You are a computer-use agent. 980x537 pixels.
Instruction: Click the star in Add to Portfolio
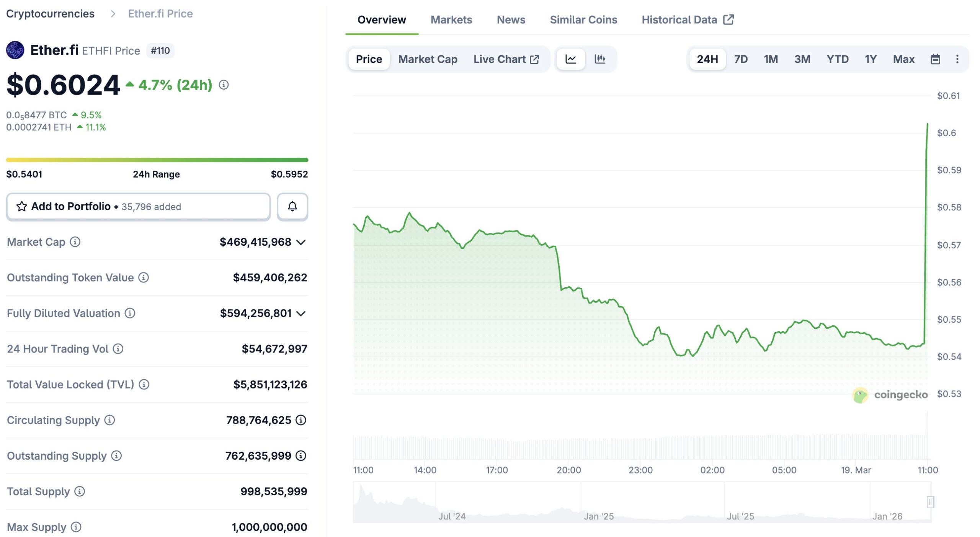[x=22, y=206]
